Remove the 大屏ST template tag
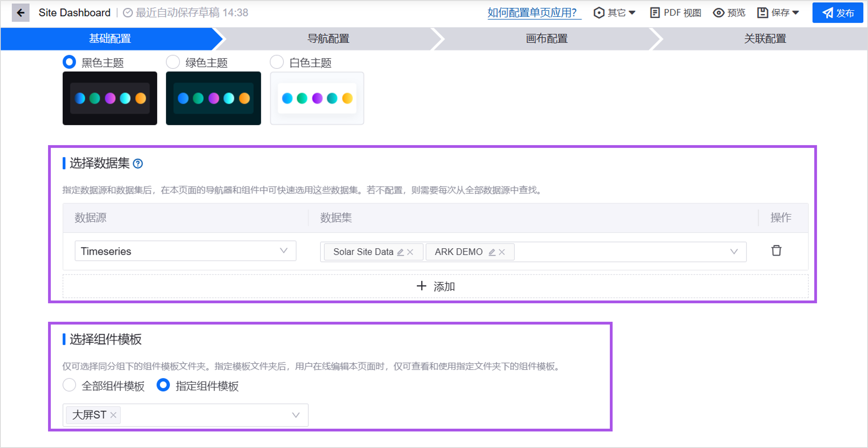 click(114, 415)
